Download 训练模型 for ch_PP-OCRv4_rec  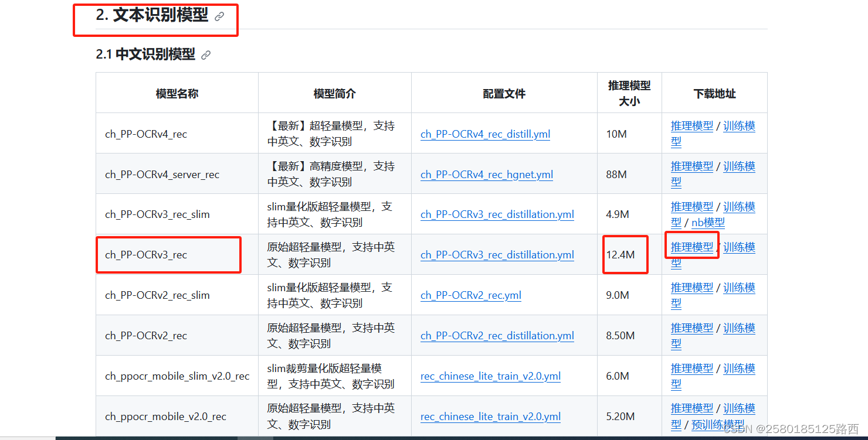click(739, 126)
